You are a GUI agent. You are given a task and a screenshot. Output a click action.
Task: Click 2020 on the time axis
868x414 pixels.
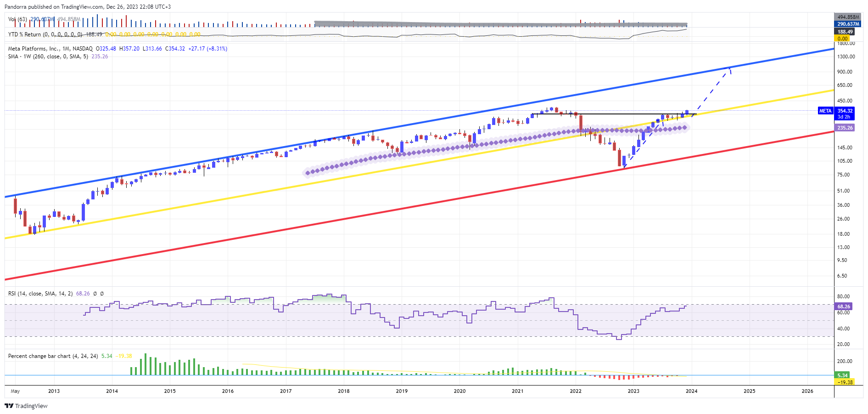point(459,391)
